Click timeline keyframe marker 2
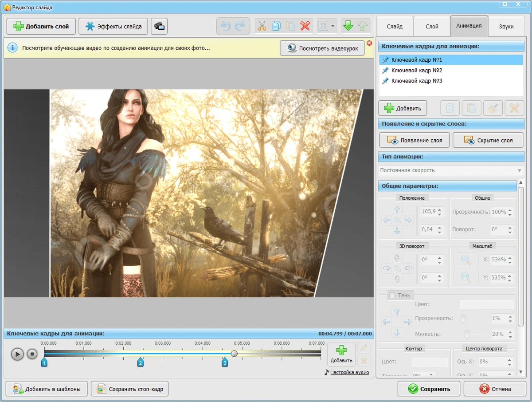 pos(141,363)
